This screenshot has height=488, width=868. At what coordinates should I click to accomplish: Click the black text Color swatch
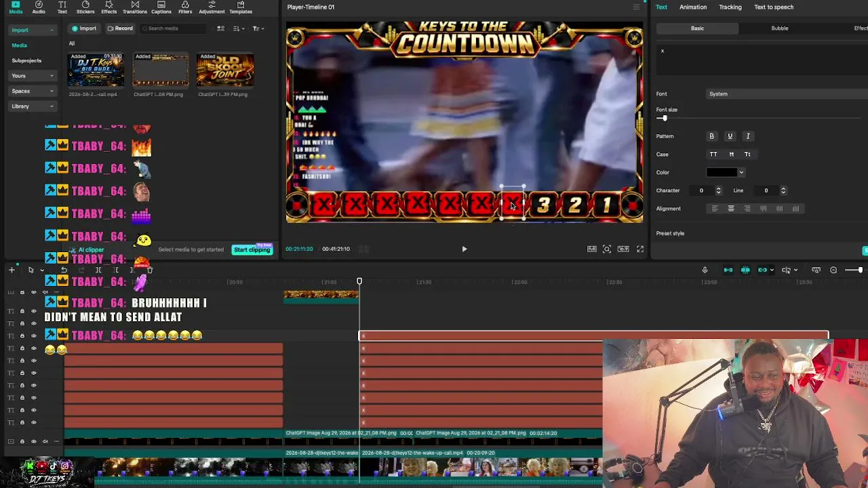[722, 173]
